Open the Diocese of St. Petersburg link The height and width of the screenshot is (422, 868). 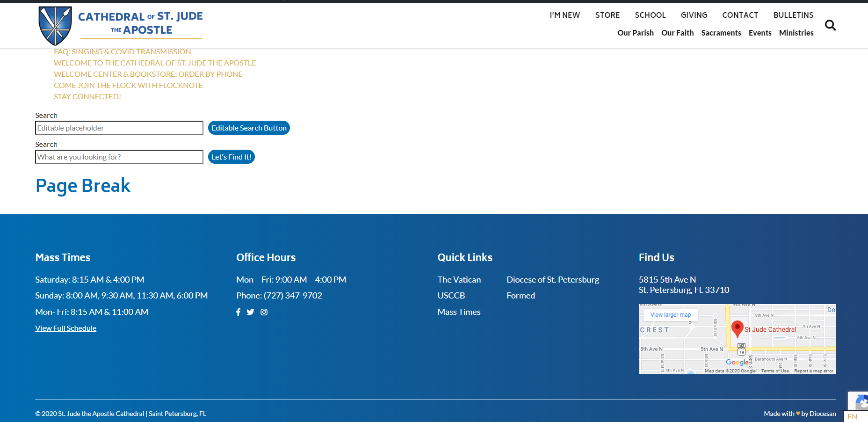(x=552, y=280)
